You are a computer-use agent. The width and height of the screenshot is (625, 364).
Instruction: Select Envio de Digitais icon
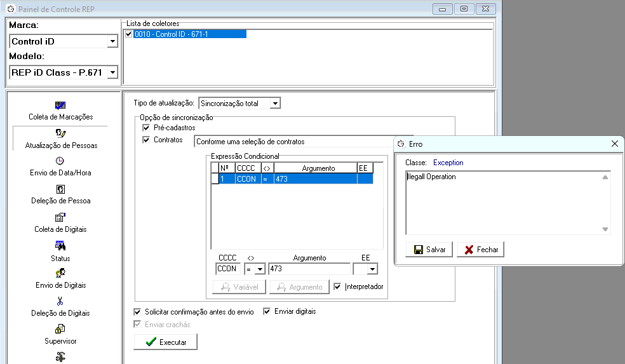[x=60, y=273]
